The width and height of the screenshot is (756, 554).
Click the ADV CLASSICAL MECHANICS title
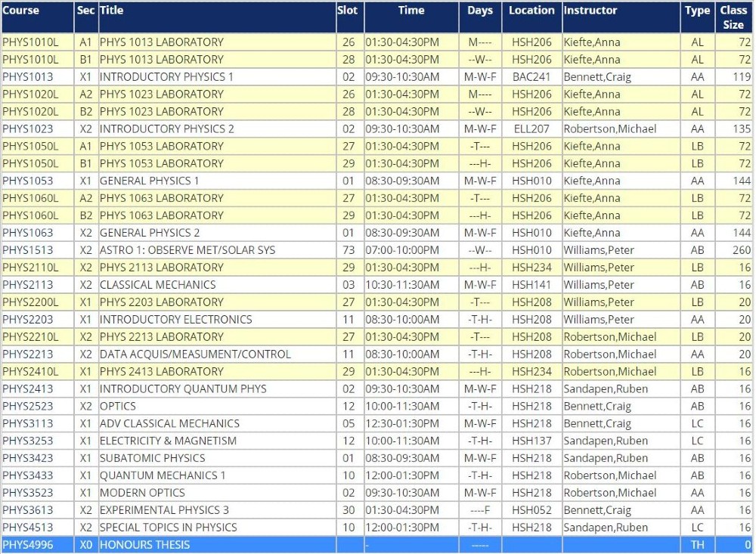pyautogui.click(x=169, y=424)
